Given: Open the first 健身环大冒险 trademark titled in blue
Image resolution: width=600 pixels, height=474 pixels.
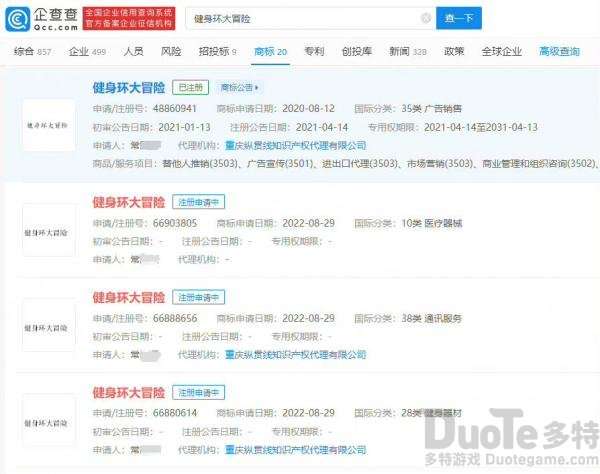Looking at the screenshot, I should pyautogui.click(x=129, y=88).
